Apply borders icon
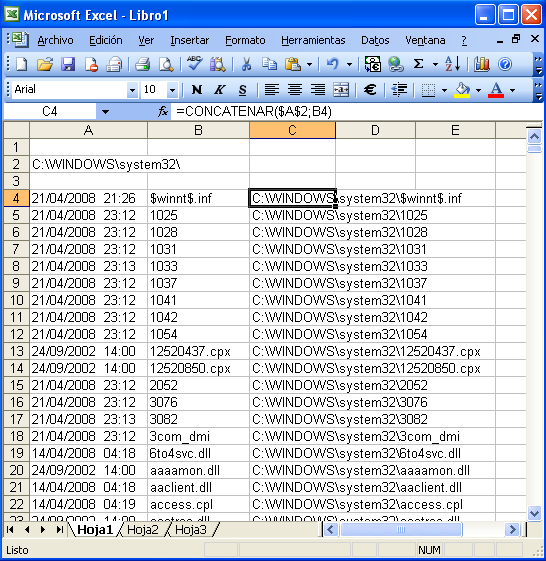546x561 pixels. [428, 89]
